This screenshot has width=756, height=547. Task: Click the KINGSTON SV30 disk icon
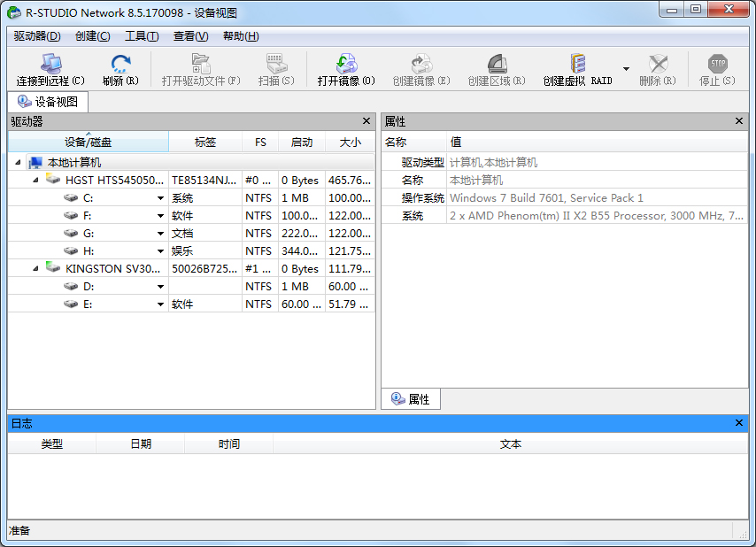(x=53, y=267)
